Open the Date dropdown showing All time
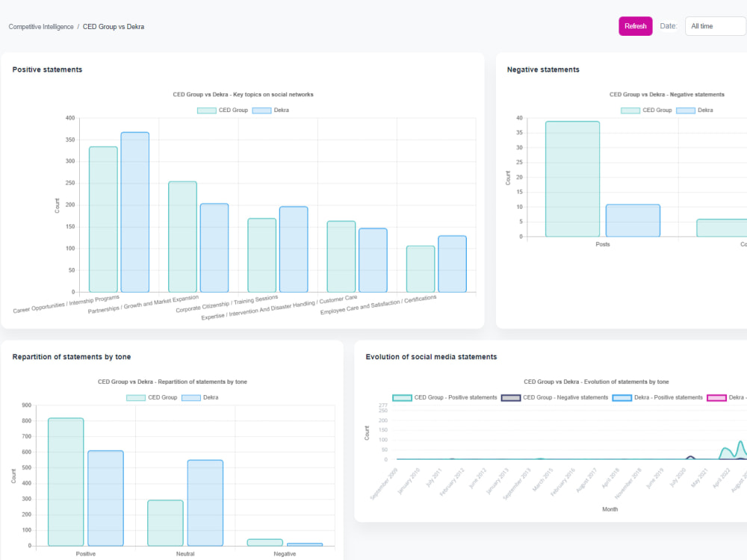The height and width of the screenshot is (560, 747). click(x=715, y=26)
